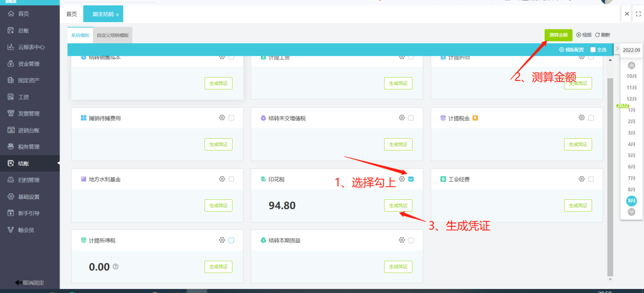Click the scrollbar up arrow
This screenshot has width=644, height=293.
pos(610,61)
